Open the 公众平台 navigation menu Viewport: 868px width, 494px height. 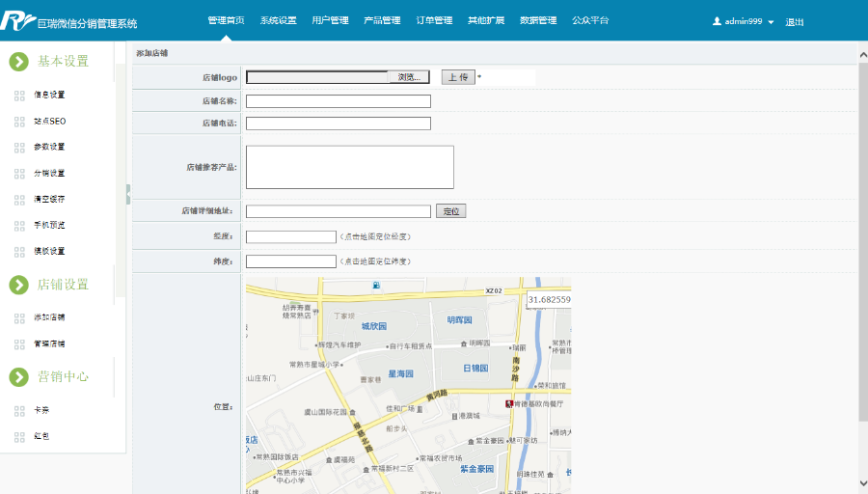pyautogui.click(x=590, y=20)
